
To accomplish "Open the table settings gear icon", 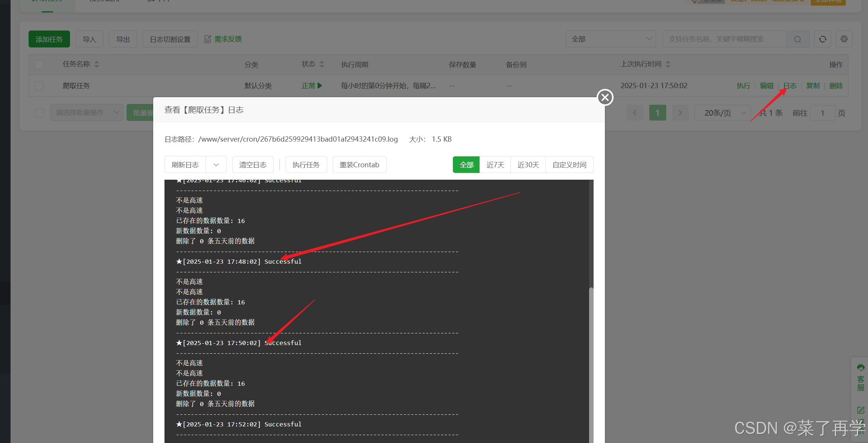I will pos(844,39).
